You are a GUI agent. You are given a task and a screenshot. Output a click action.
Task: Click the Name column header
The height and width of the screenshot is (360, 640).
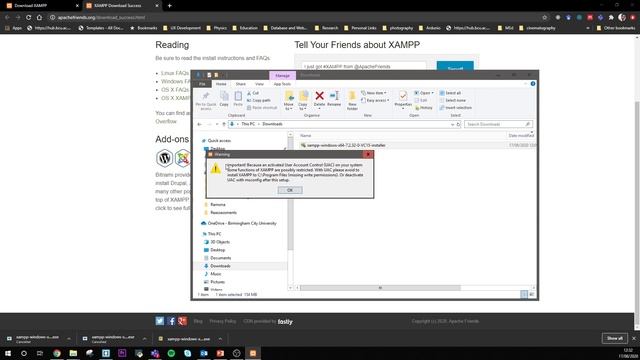click(x=306, y=136)
